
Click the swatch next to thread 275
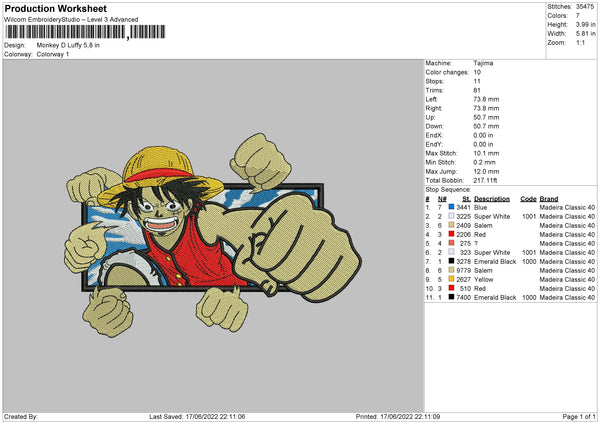(452, 243)
